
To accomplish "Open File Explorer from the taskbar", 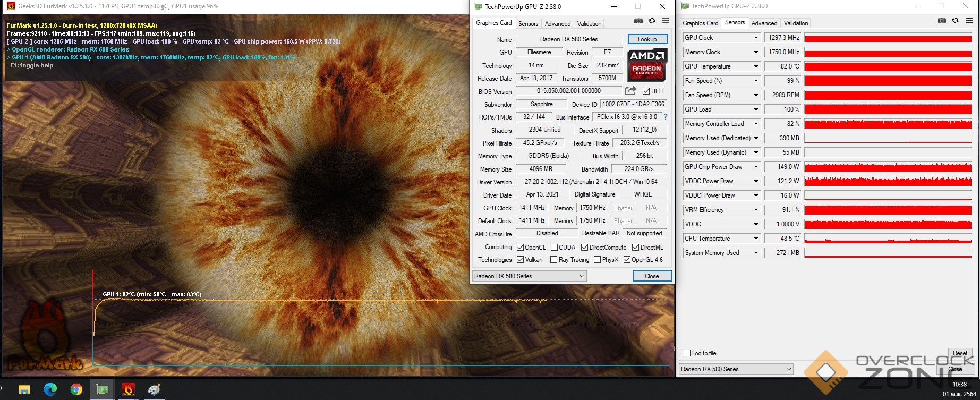I will [x=24, y=389].
